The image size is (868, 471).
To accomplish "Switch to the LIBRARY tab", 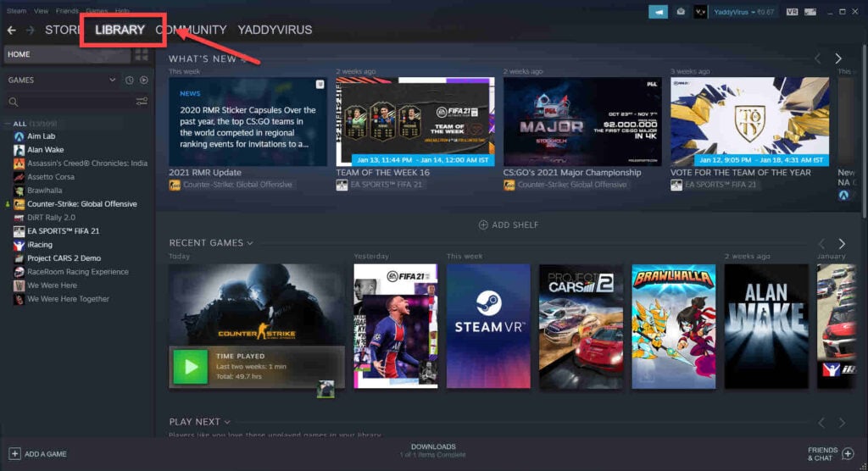I will coord(120,30).
